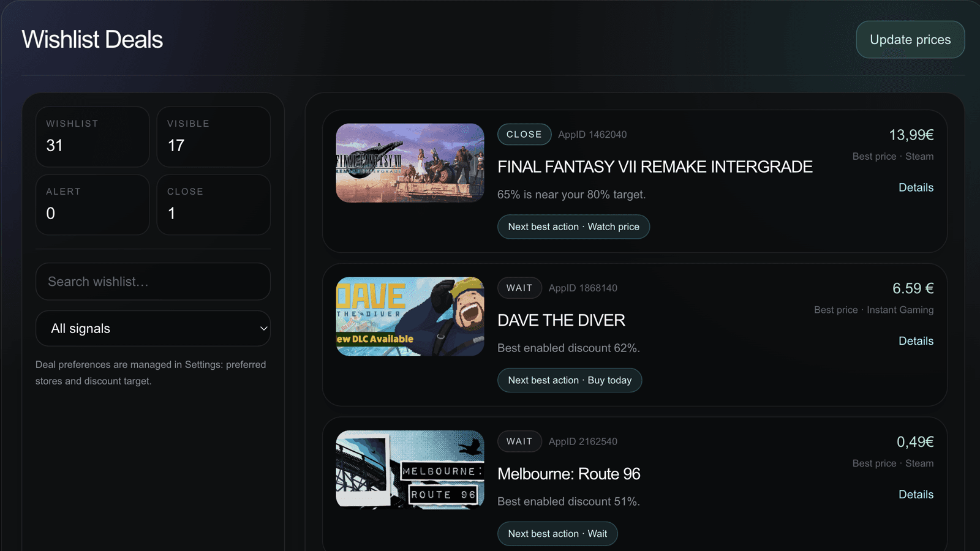The width and height of the screenshot is (980, 551).
Task: Click '65% is near your 80% target' text
Action: pyautogui.click(x=571, y=195)
